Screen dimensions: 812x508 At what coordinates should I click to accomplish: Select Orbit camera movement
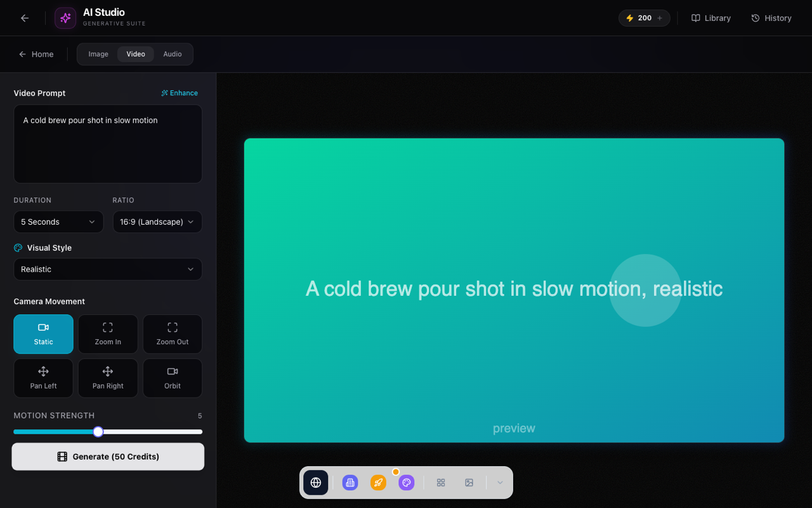[173, 378]
